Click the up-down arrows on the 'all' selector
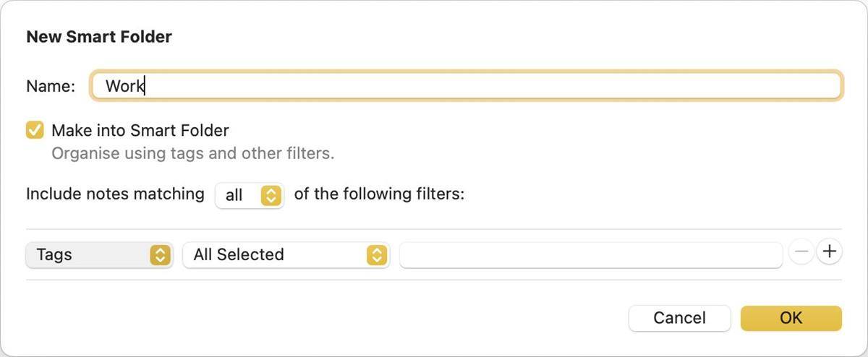Viewport: 868px width, 357px height. click(271, 195)
